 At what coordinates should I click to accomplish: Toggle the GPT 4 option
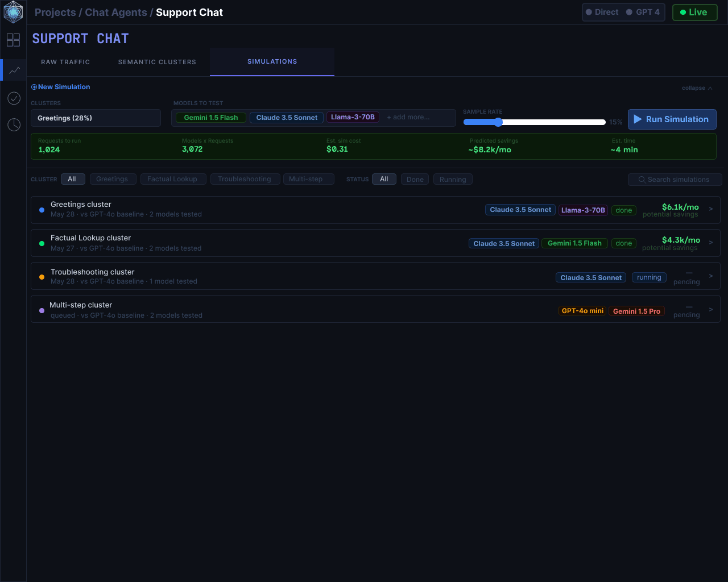[643, 12]
